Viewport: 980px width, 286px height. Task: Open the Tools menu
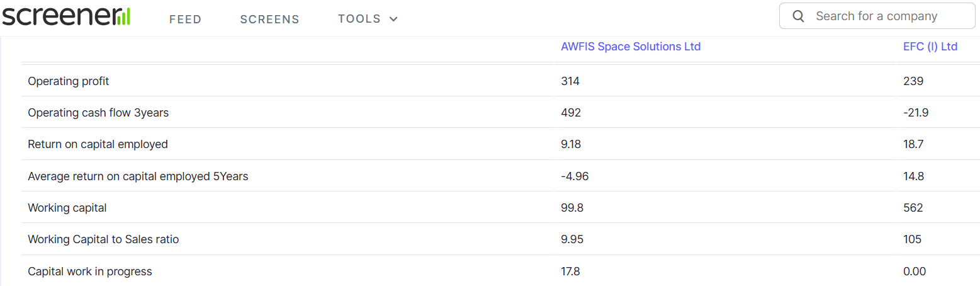(x=368, y=19)
